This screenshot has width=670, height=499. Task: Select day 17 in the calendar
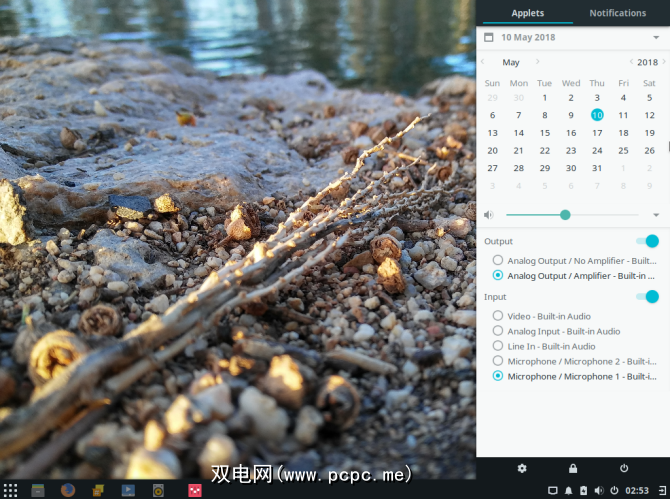[597, 133]
